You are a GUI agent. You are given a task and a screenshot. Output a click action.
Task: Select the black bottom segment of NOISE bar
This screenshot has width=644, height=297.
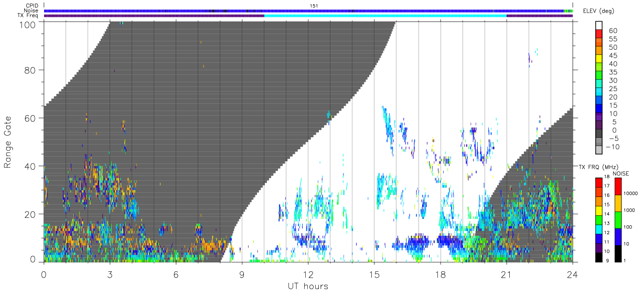coord(619,254)
